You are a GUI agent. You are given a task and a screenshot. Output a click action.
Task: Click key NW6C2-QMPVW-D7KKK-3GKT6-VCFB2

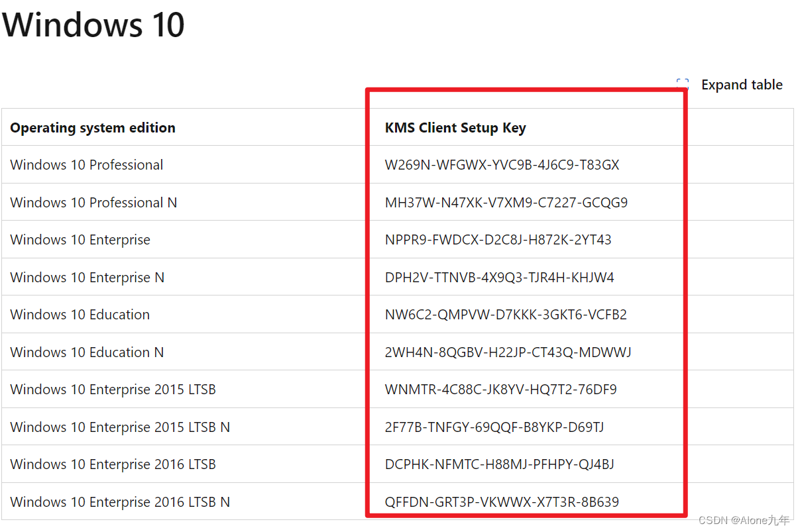[x=506, y=315]
